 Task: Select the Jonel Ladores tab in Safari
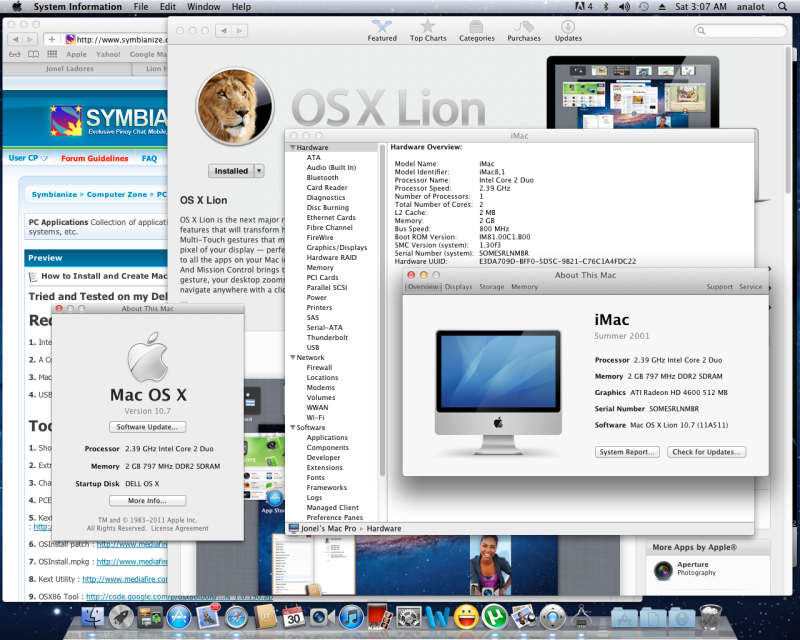69,68
